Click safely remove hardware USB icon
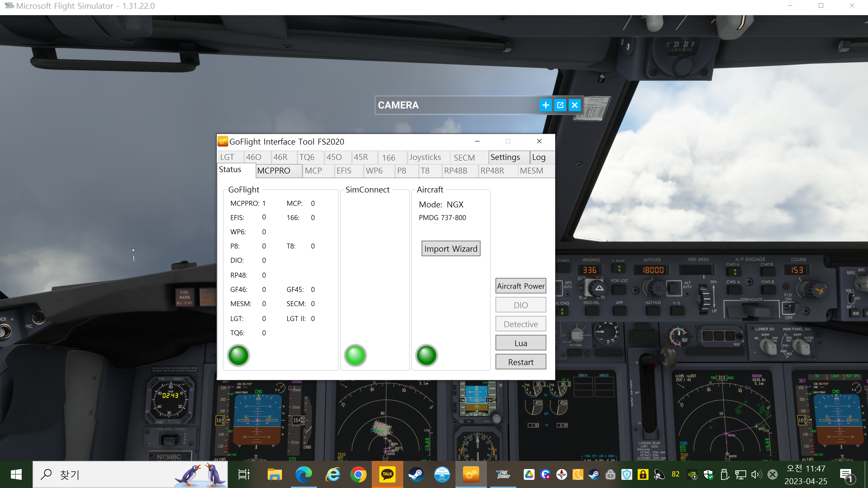Image resolution: width=868 pixels, height=488 pixels. [724, 475]
